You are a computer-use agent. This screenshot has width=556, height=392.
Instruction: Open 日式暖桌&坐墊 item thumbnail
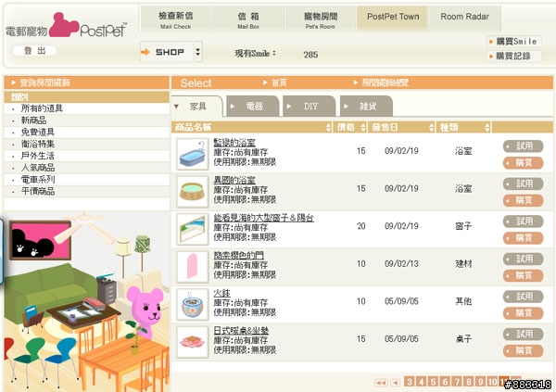click(193, 342)
